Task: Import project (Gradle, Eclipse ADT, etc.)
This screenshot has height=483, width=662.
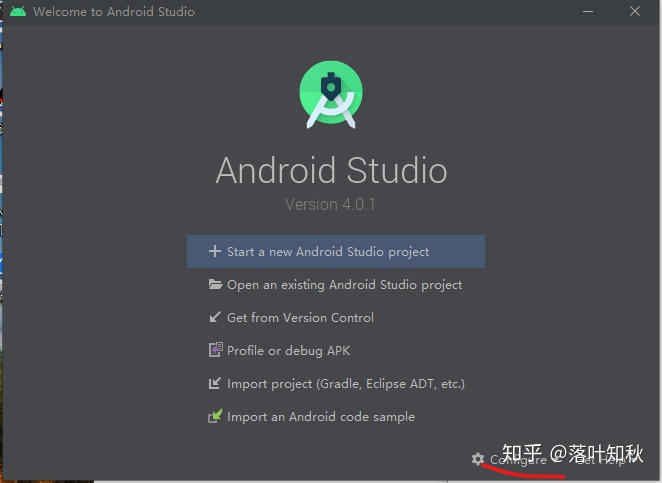Action: point(336,384)
